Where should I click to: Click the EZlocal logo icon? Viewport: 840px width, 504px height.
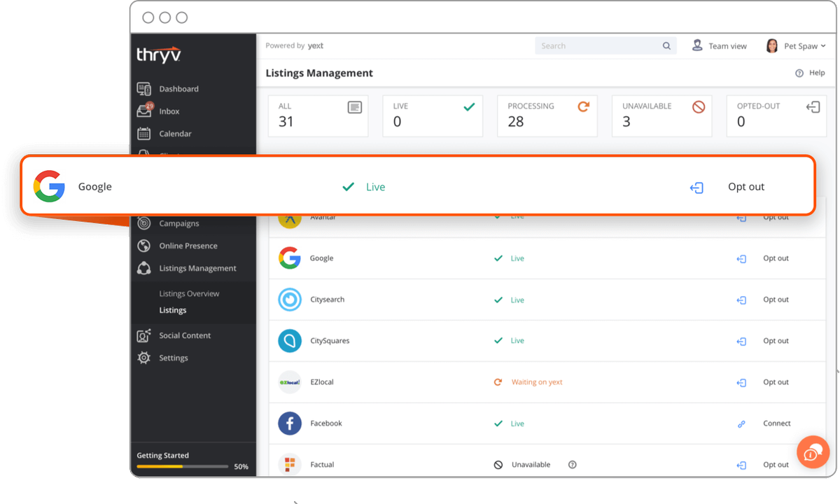click(x=290, y=382)
